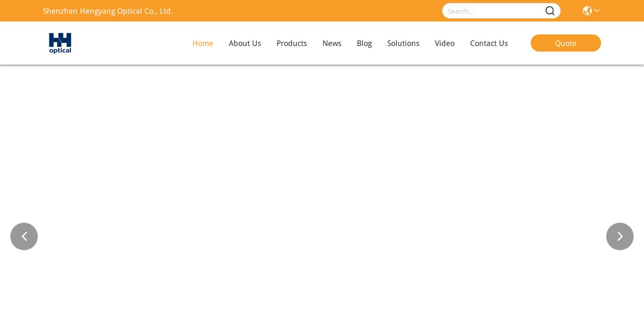The height and width of the screenshot is (325, 644).
Task: Explore the Solutions menu item
Action: coord(403,43)
